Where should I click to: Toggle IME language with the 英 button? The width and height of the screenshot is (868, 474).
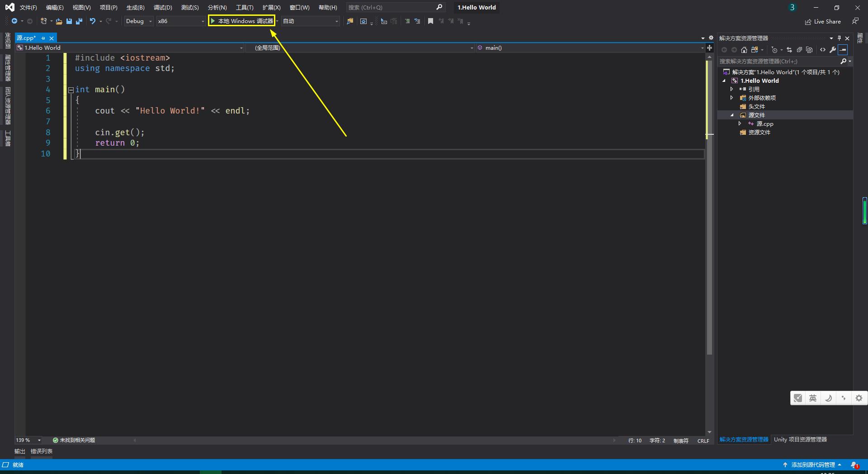813,398
